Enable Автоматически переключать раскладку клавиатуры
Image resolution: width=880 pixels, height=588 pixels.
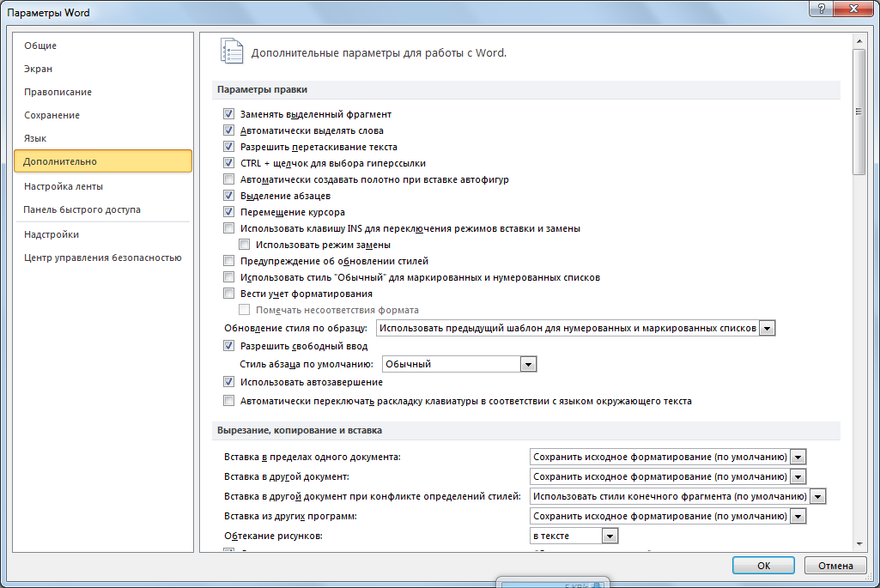(x=228, y=401)
